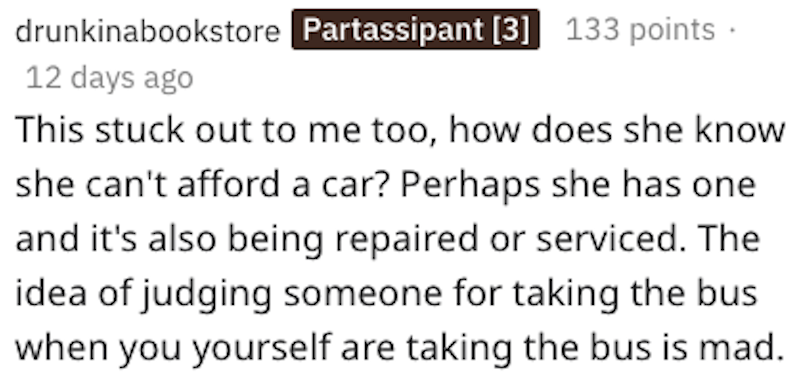Screen dimensions: 800x381
Task: Click the word "idea" starting the fourth line
Action: [51, 295]
